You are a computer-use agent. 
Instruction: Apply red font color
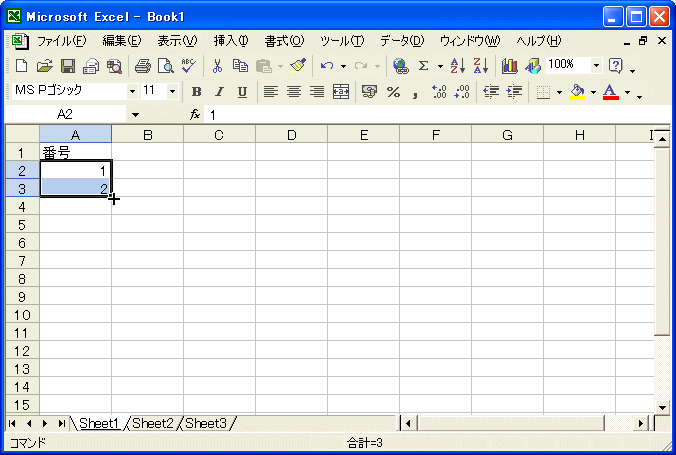click(610, 92)
